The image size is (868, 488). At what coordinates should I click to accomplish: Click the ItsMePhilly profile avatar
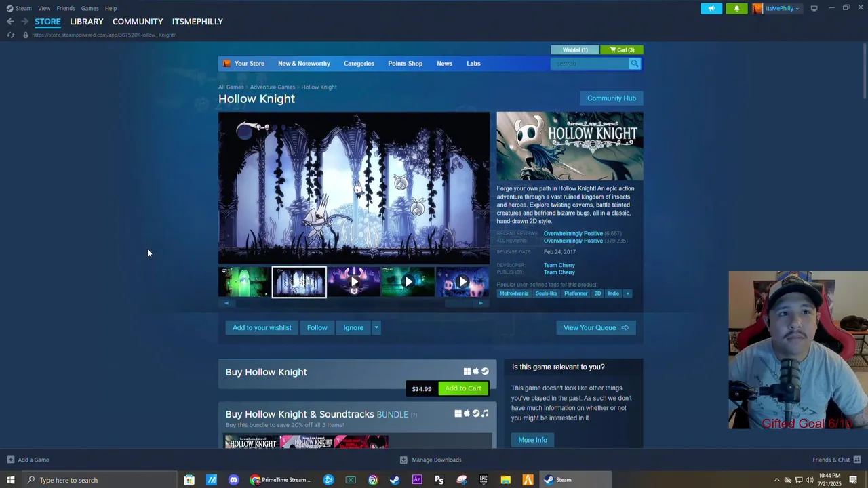(x=757, y=8)
